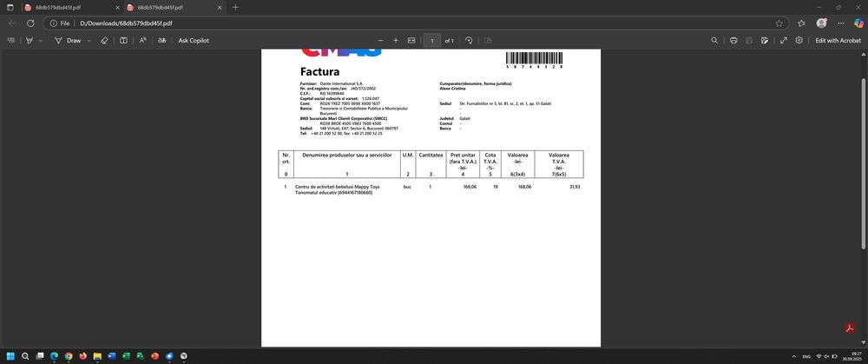Screen dimensions: 868x364
Task: Refresh the current page
Action: (30, 23)
